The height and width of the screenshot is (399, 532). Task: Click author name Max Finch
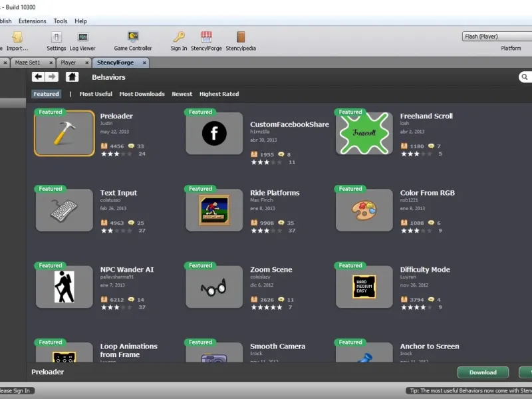(261, 200)
